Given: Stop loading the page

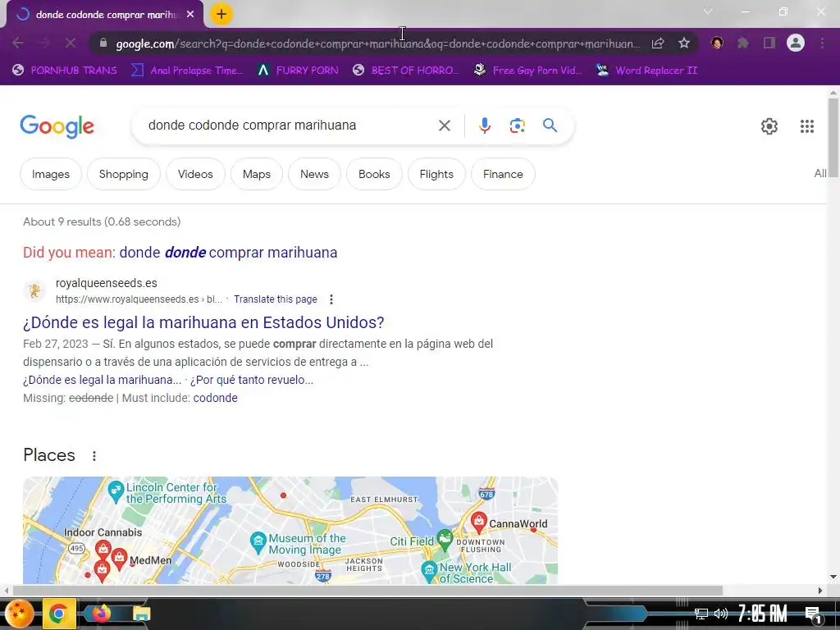Looking at the screenshot, I should click(71, 43).
